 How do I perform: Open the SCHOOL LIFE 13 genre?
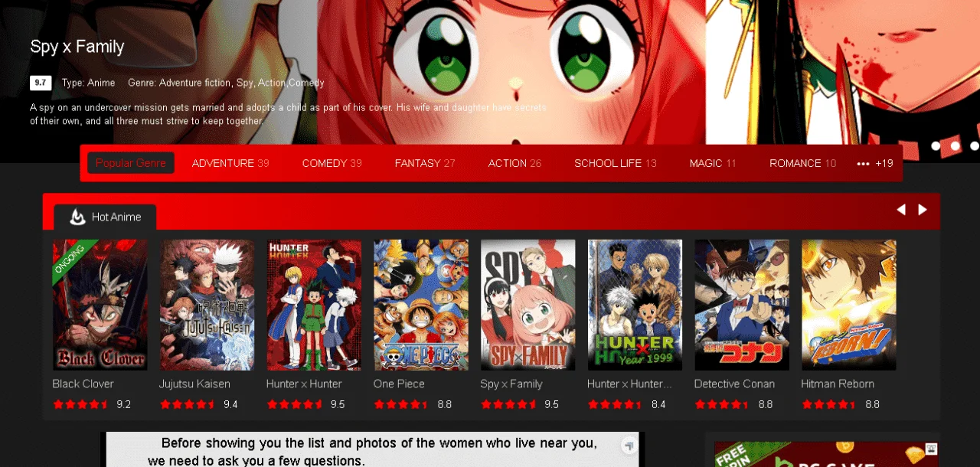tap(616, 163)
